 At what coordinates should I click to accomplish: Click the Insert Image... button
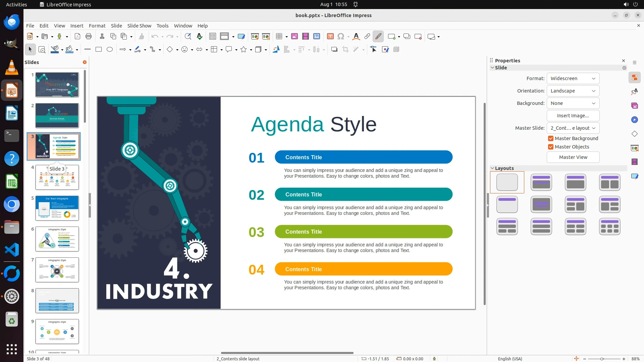(x=573, y=116)
